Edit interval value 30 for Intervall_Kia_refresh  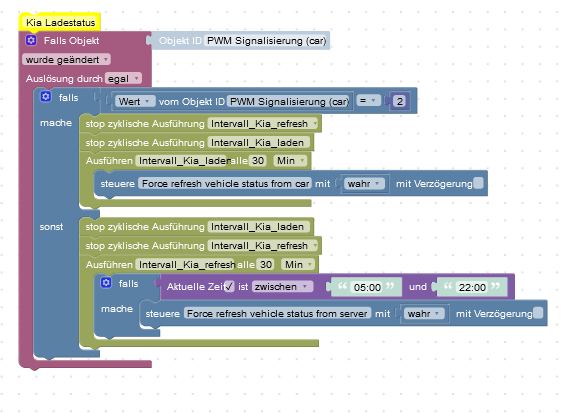coord(266,265)
